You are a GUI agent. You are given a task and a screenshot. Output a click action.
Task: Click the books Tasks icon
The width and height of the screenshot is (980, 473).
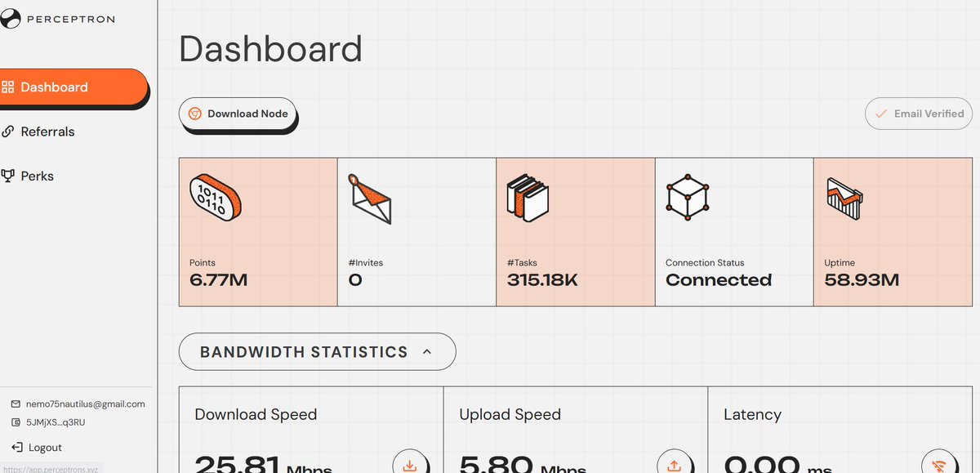528,196
